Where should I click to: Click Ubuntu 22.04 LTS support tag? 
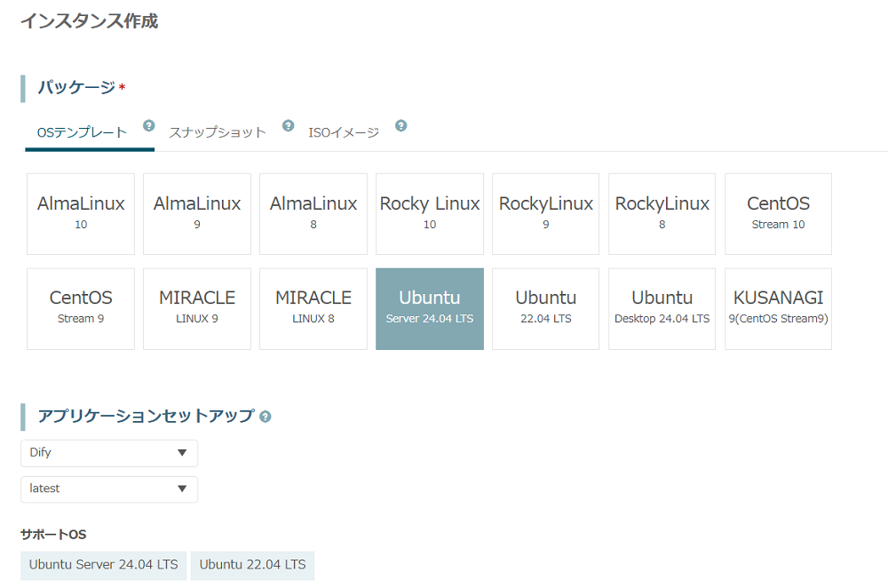click(252, 565)
